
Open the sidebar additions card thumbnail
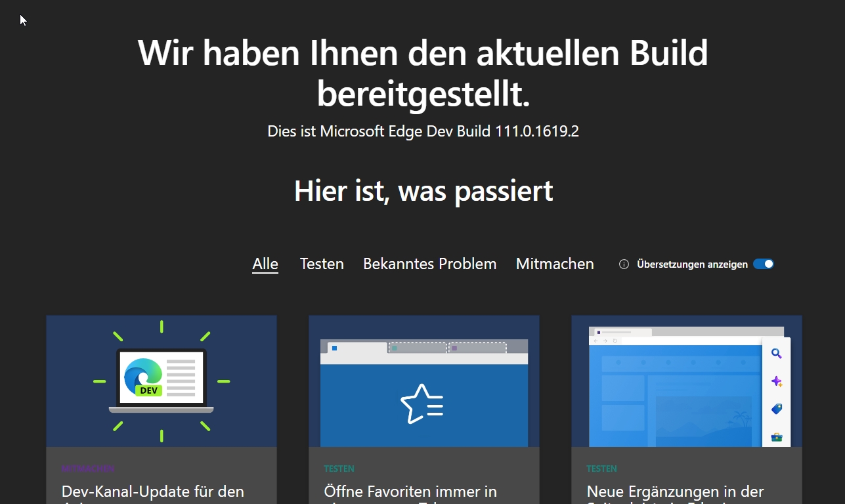pyautogui.click(x=687, y=381)
